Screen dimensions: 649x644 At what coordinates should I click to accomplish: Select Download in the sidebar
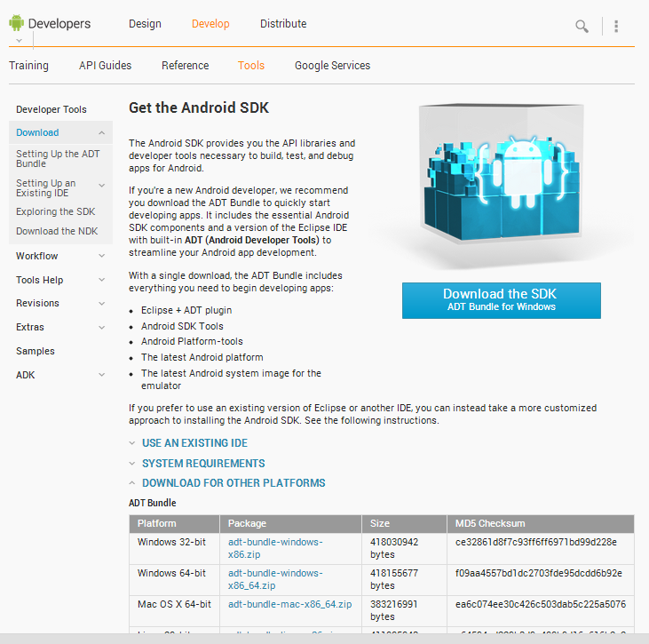point(37,132)
